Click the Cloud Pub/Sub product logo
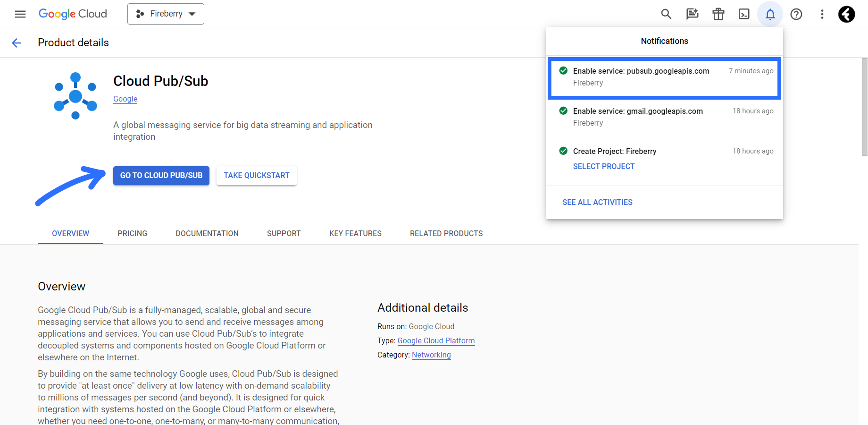 click(x=75, y=96)
